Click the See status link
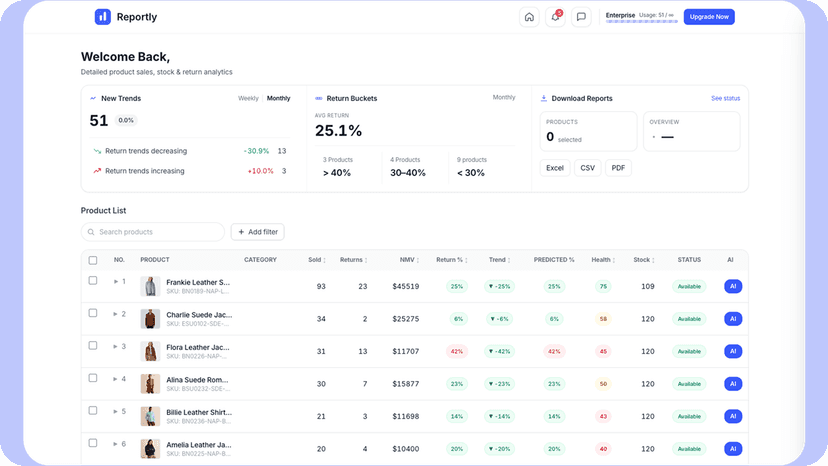 tap(725, 98)
